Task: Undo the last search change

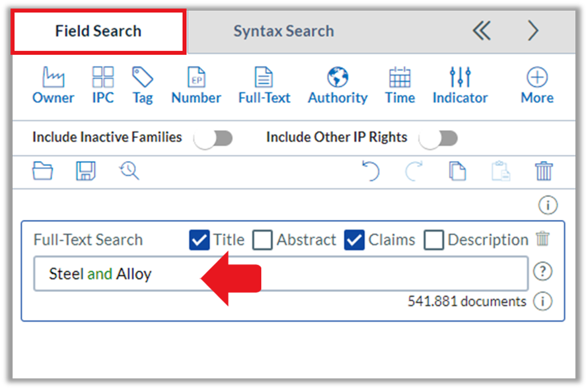Action: [x=371, y=171]
